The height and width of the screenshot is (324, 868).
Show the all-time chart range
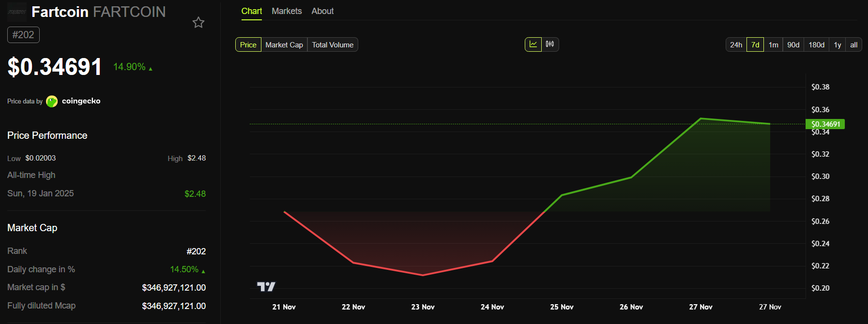coord(854,45)
